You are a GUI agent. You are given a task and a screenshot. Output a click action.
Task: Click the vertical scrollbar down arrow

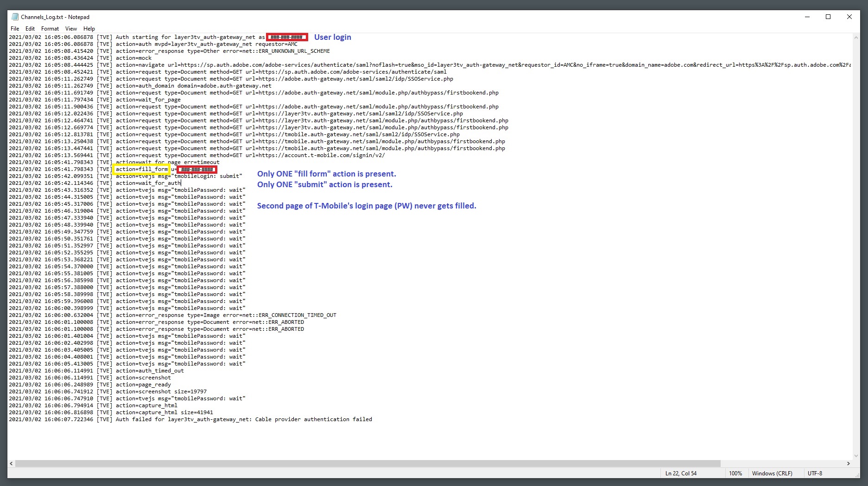point(856,455)
